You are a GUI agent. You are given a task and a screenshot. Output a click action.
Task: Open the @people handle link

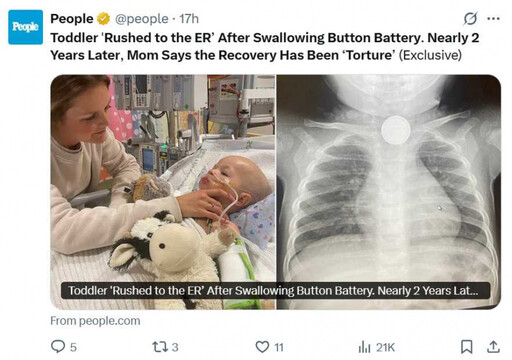point(142,19)
